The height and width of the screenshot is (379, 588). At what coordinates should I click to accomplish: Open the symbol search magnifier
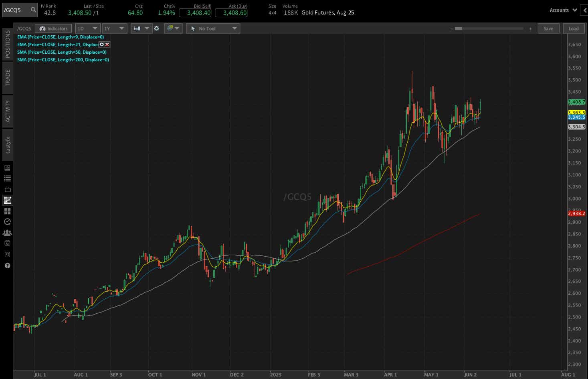(x=33, y=10)
